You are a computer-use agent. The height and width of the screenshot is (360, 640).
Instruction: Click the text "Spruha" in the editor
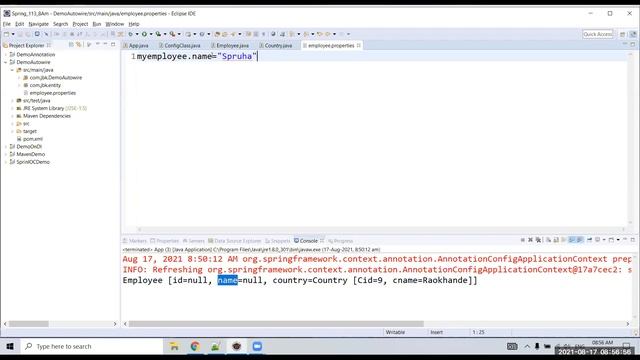coord(237,56)
